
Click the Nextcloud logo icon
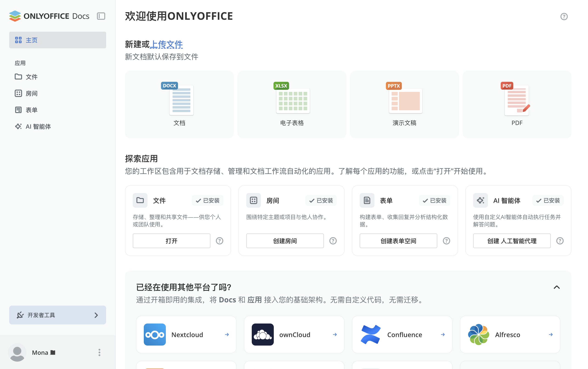pyautogui.click(x=155, y=334)
